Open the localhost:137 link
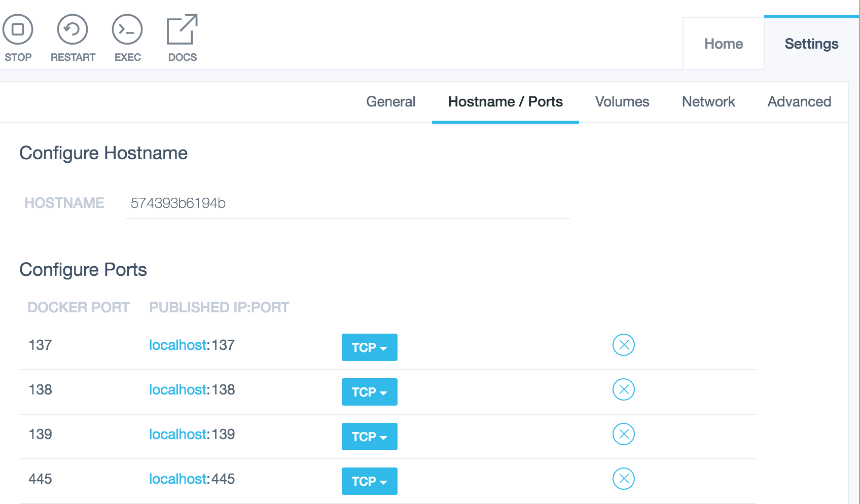This screenshot has height=504, width=860. tap(192, 345)
